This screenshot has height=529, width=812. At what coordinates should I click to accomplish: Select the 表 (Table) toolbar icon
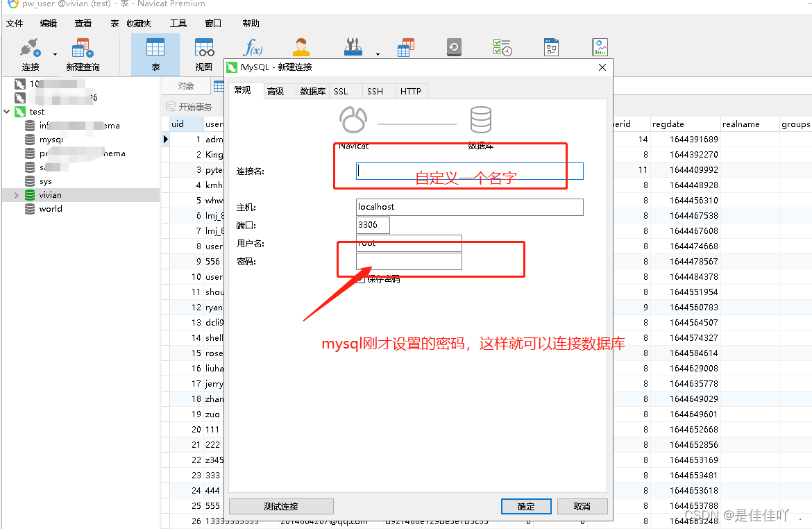coord(155,54)
